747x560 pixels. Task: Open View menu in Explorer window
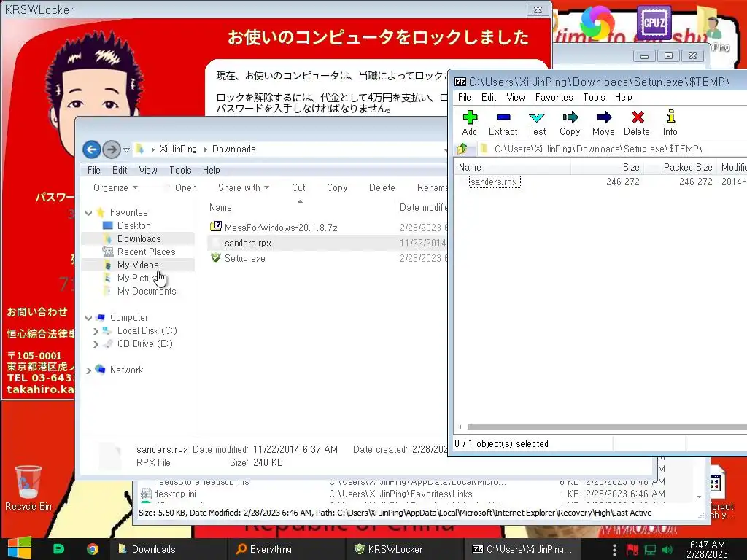[x=148, y=170]
